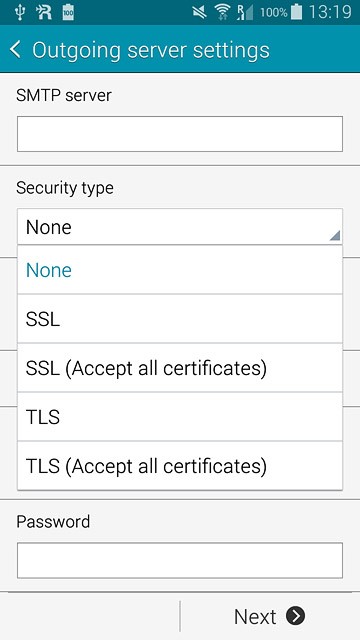
Task: Select SSL (Accept all certificates) option
Action: (x=180, y=368)
